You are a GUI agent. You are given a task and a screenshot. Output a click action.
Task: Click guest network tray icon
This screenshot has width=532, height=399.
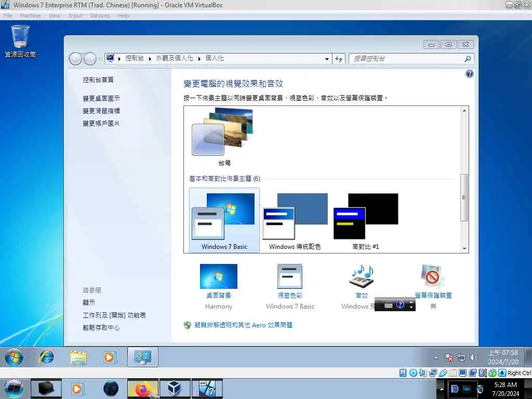(461, 357)
